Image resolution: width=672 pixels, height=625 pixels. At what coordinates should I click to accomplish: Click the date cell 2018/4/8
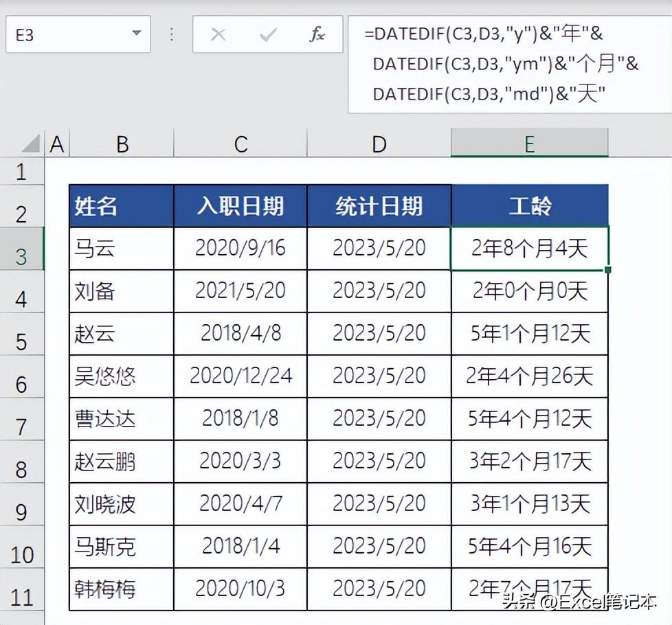[240, 334]
